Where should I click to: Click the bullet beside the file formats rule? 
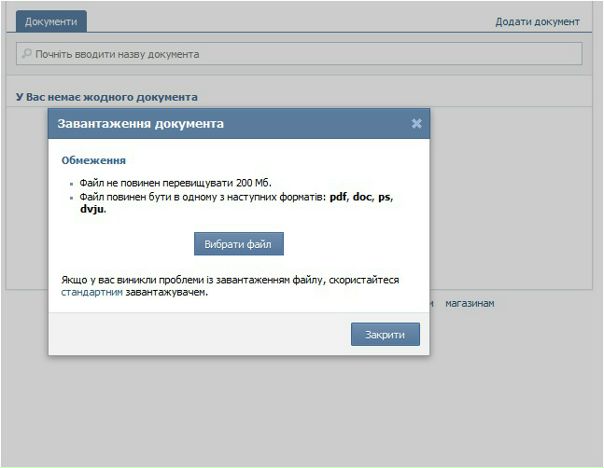point(73,198)
